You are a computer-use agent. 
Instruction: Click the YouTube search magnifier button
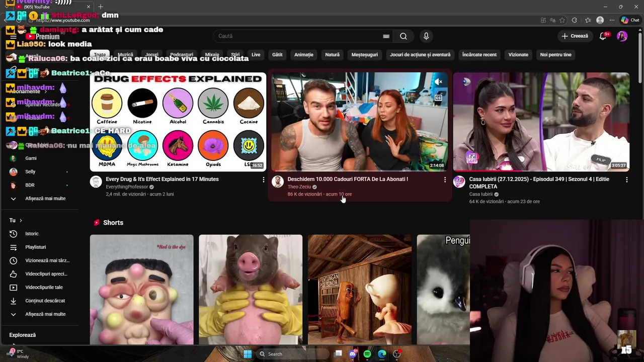click(x=404, y=36)
